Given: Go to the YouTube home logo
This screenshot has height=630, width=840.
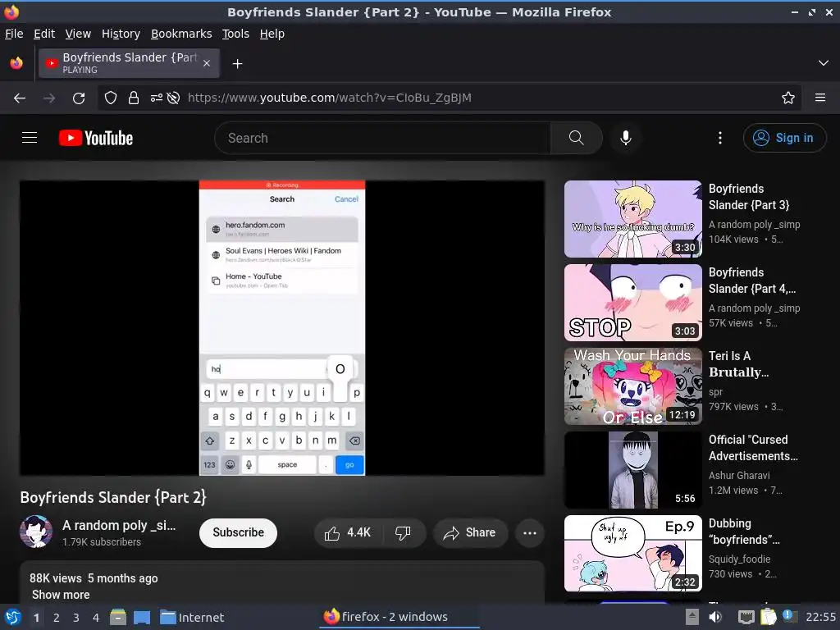Looking at the screenshot, I should tap(96, 138).
